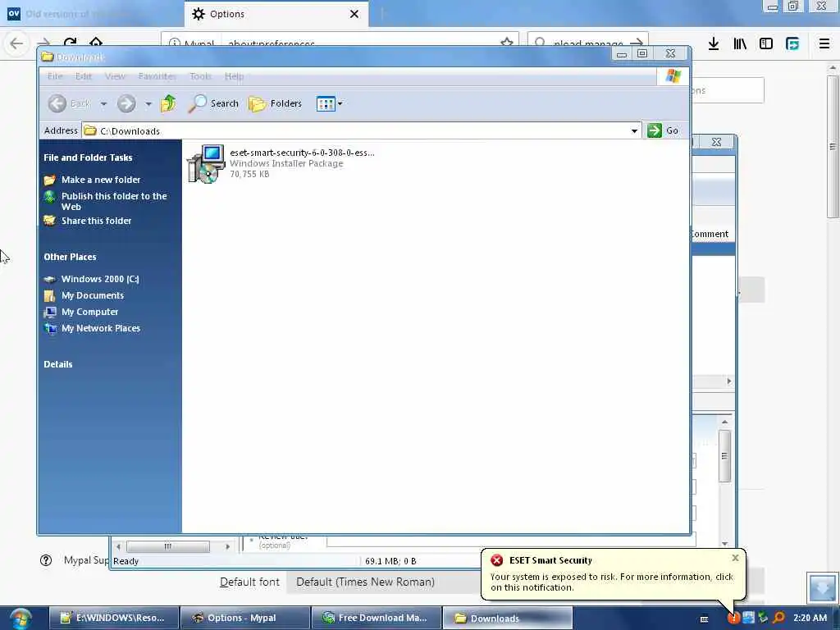Click the ESET orange warning tray icon

[x=733, y=618]
